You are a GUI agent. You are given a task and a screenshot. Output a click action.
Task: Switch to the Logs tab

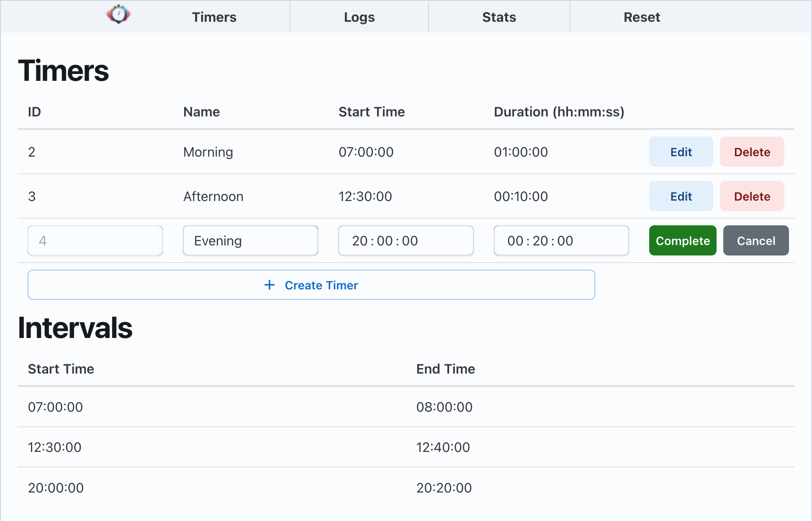pyautogui.click(x=359, y=17)
